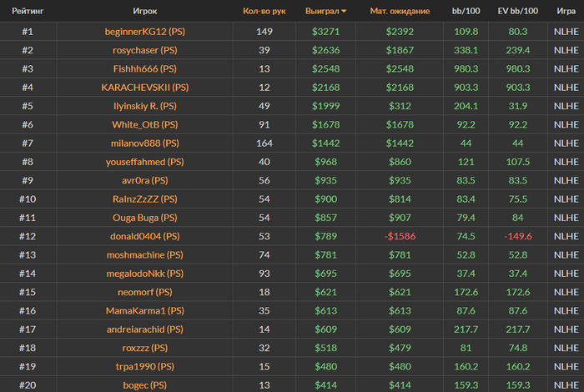Sort players by the Игрок header
Viewport: 584px width, 392px height.
point(144,12)
